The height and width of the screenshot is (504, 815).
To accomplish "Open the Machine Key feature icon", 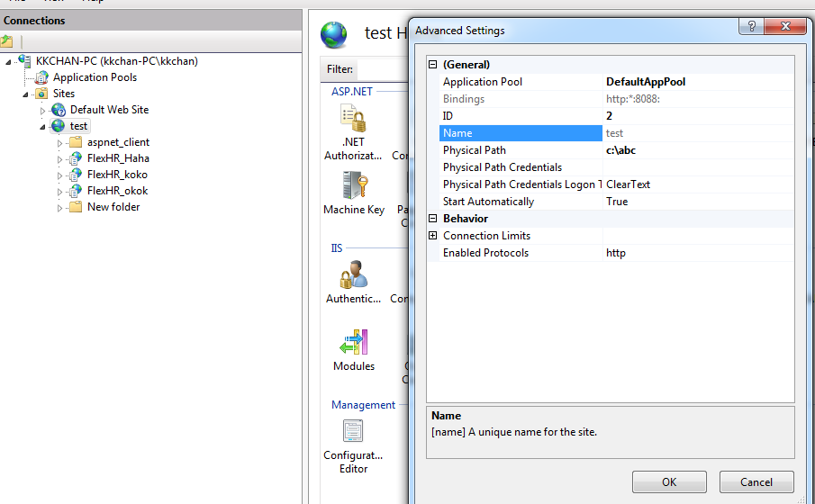I will click(355, 185).
